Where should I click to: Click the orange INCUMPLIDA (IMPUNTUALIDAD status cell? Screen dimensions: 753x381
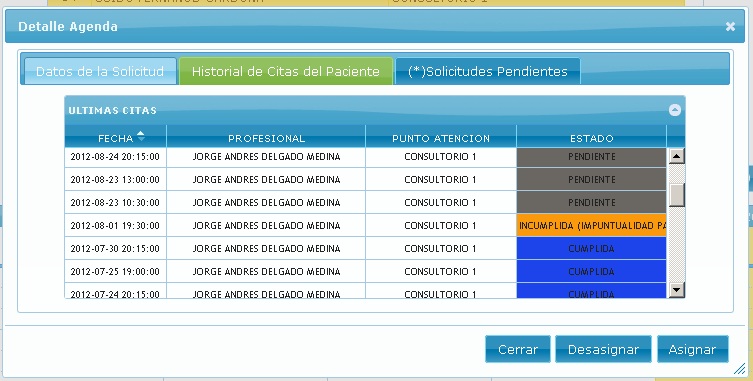[592, 226]
